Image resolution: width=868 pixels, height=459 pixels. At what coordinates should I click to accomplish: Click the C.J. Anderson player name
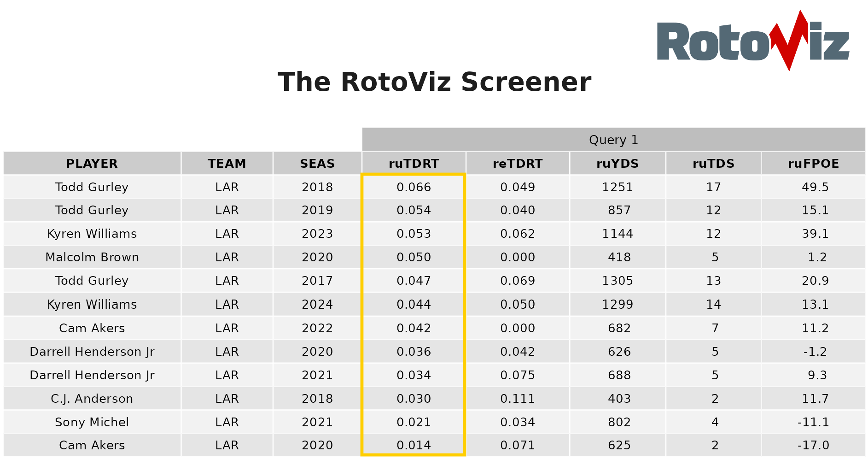point(92,399)
